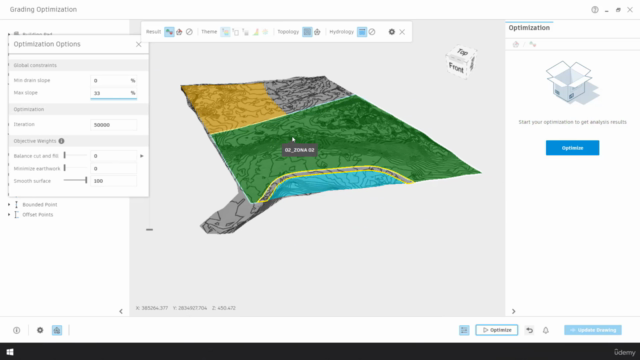The height and width of the screenshot is (360, 640).
Task: Click the Update Drawing button
Action: click(593, 330)
